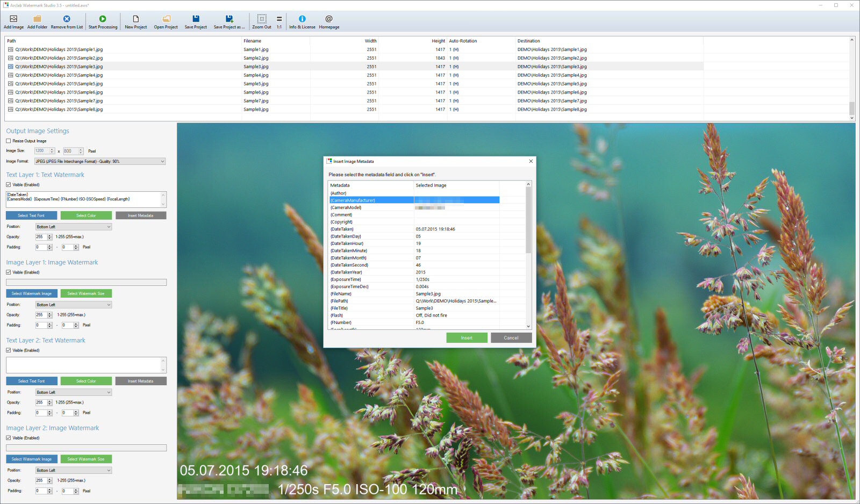Toggle Visible checkbox for Image Layer 2

[x=9, y=438]
